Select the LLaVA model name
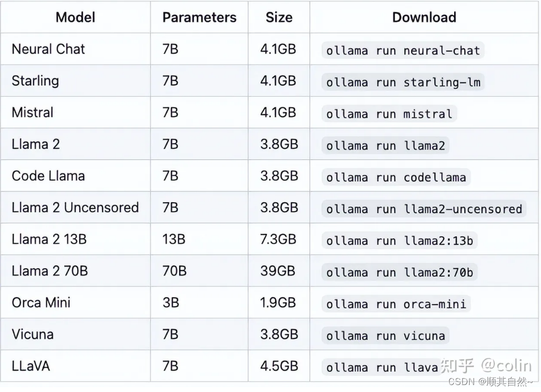 coord(31,366)
